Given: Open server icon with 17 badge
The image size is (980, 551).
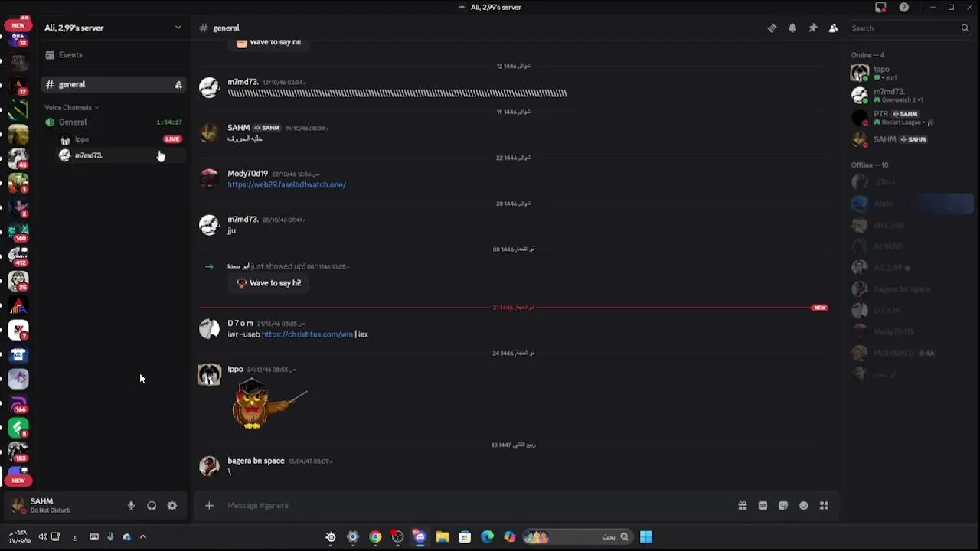Looking at the screenshot, I should click(18, 85).
